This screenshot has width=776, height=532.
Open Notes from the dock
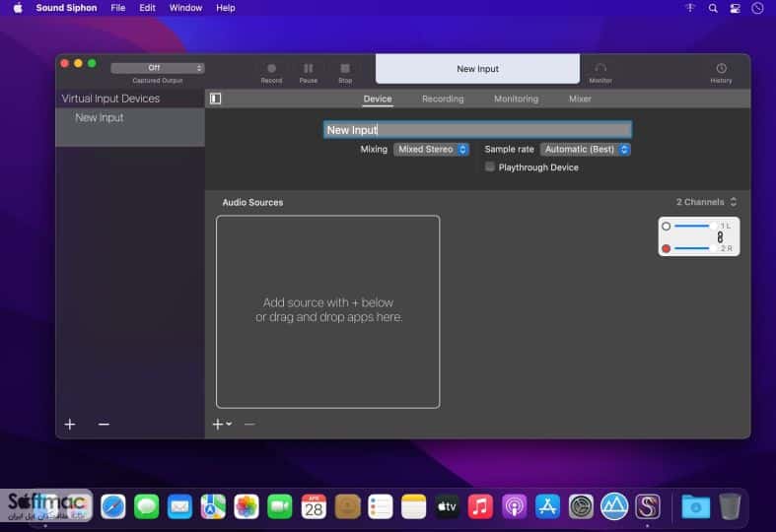(x=414, y=506)
